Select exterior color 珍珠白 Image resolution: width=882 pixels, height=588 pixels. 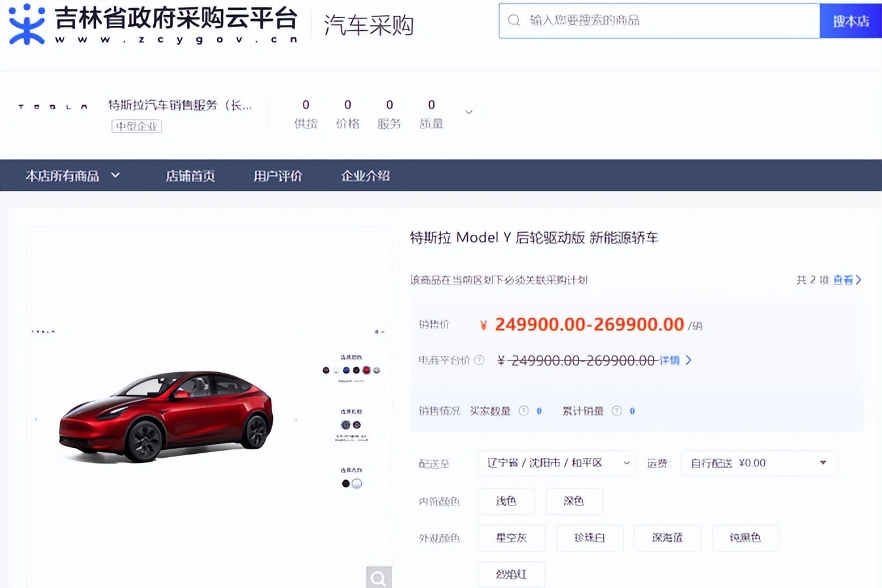[x=590, y=538]
